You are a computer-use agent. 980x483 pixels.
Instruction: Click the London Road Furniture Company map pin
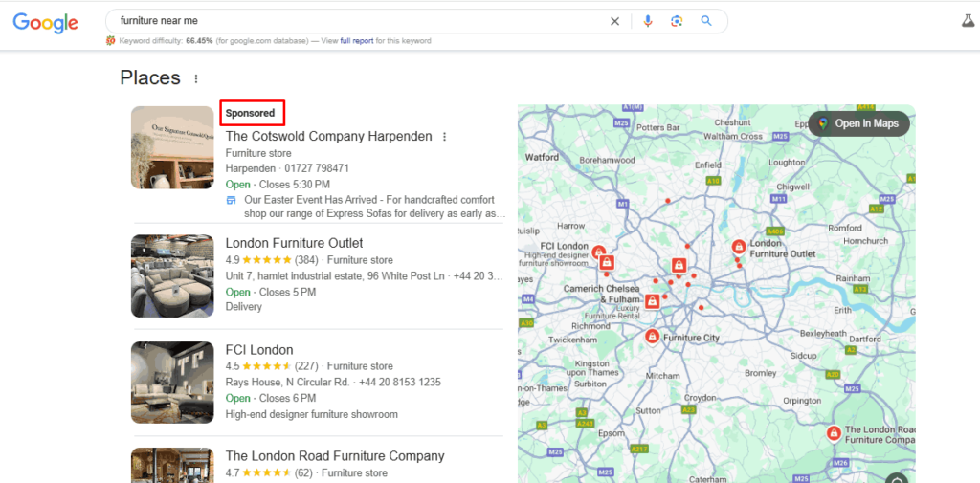click(x=834, y=433)
